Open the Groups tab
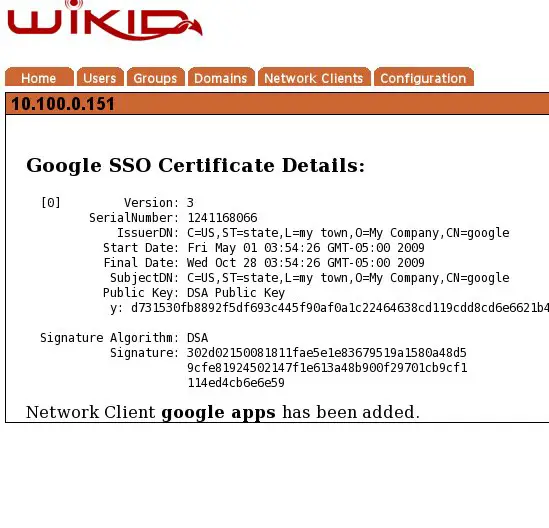Viewport: 549px width, 528px height. [155, 77]
